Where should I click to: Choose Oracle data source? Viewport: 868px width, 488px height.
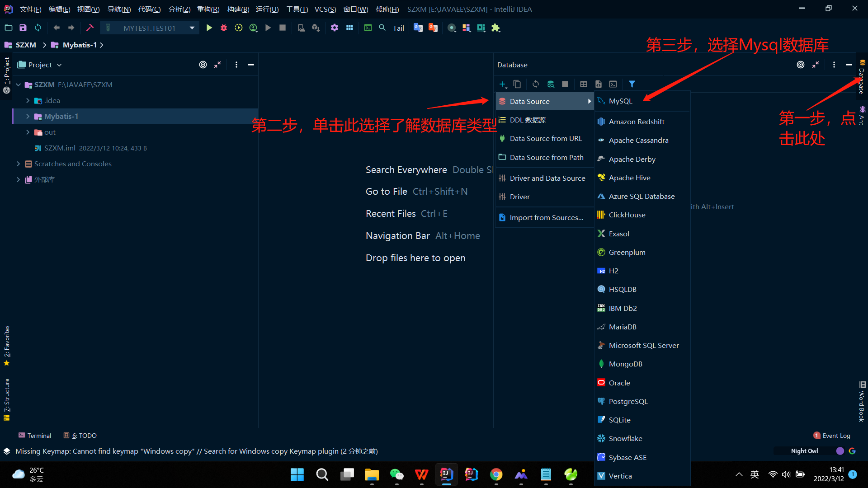click(642, 383)
